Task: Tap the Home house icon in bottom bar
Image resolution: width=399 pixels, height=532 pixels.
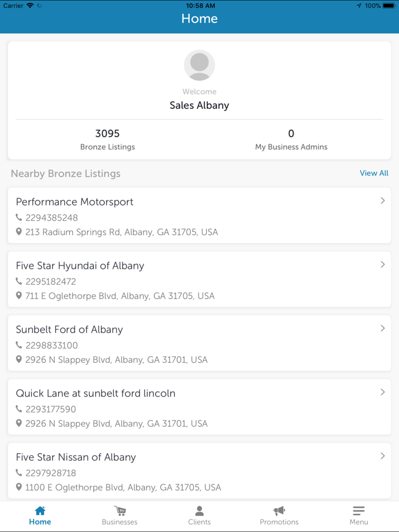Action: coord(40,510)
